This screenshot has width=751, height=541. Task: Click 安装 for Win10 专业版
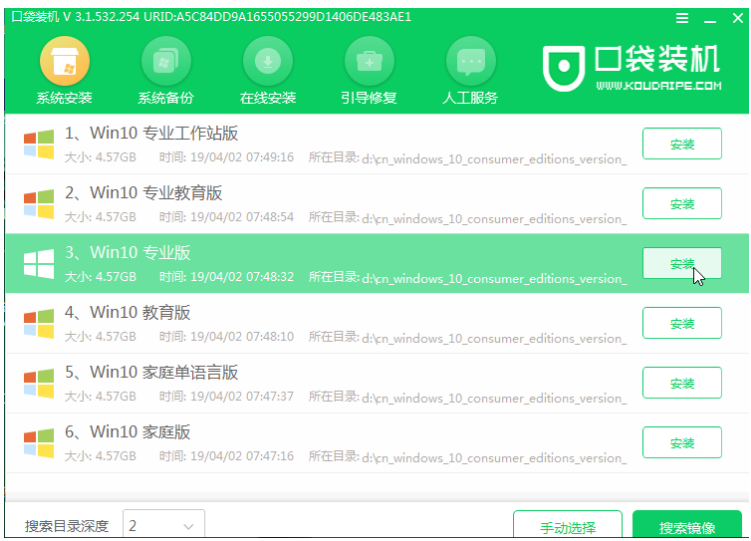681,264
